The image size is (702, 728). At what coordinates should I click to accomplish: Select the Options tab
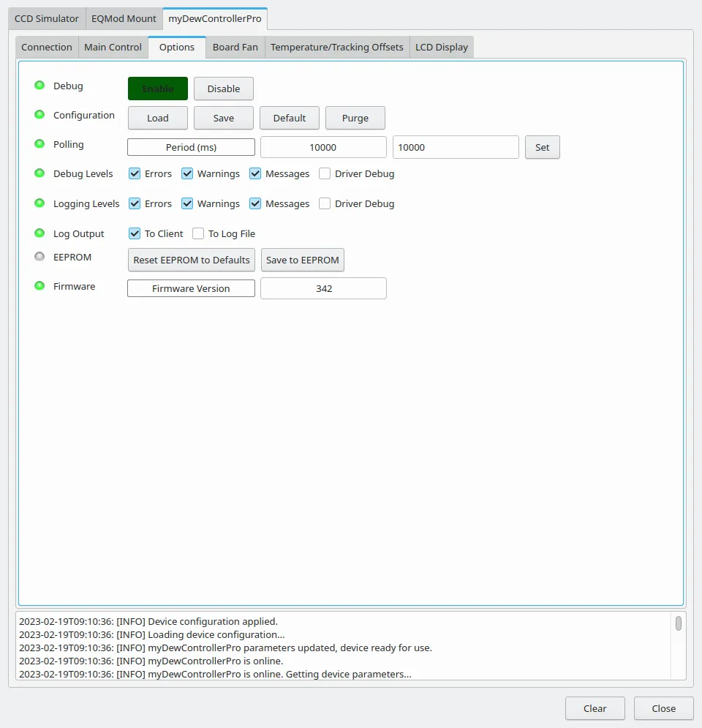pyautogui.click(x=177, y=47)
